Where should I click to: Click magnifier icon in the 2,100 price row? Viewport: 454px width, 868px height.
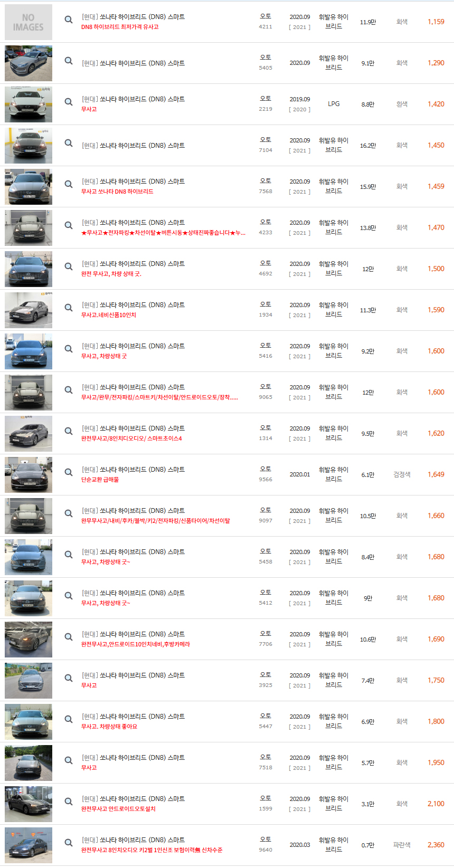pos(69,802)
